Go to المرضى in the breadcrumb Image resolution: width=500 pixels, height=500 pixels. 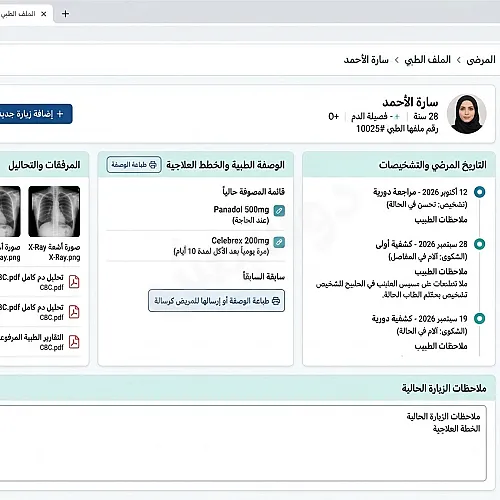[x=481, y=60]
